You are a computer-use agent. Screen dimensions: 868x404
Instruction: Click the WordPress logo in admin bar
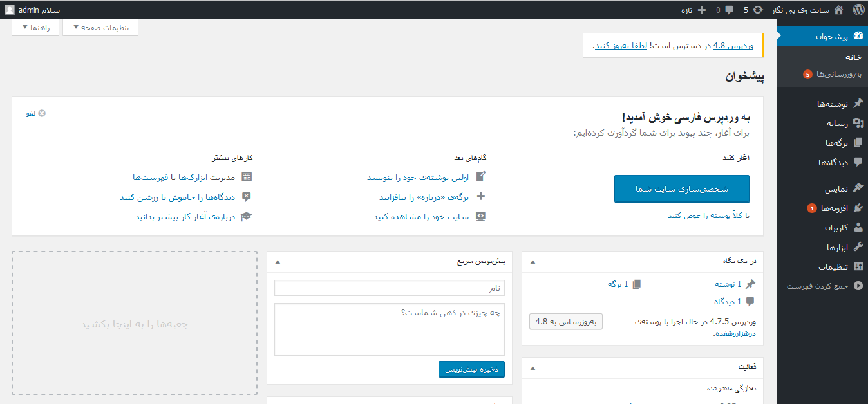(858, 10)
